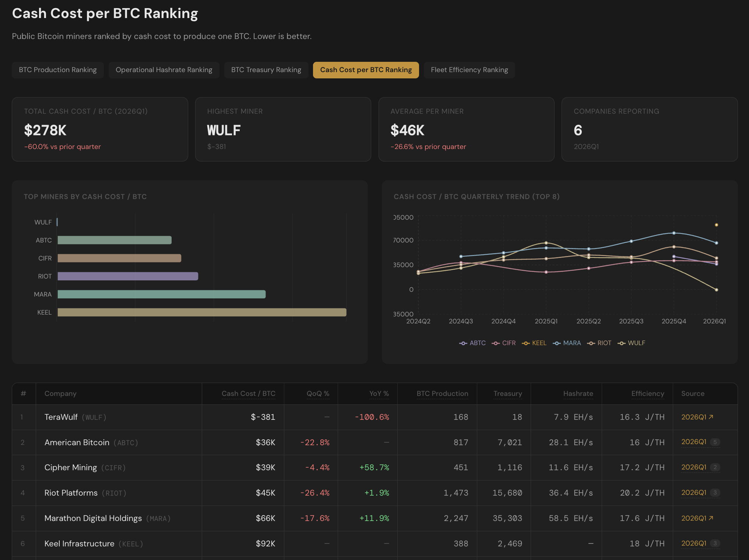Toggle MARA series in the trend legend
The width and height of the screenshot is (749, 560).
pos(567,343)
